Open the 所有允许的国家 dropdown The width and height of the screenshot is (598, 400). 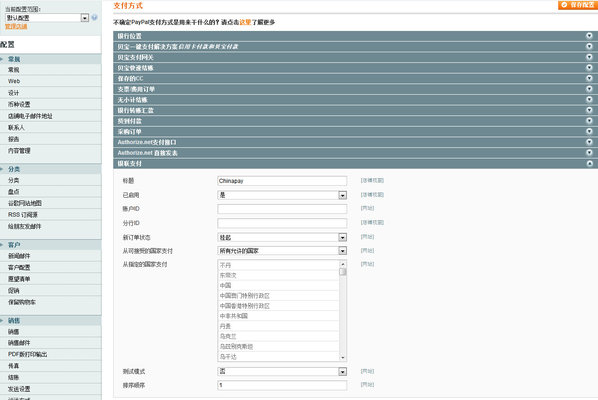(x=282, y=251)
